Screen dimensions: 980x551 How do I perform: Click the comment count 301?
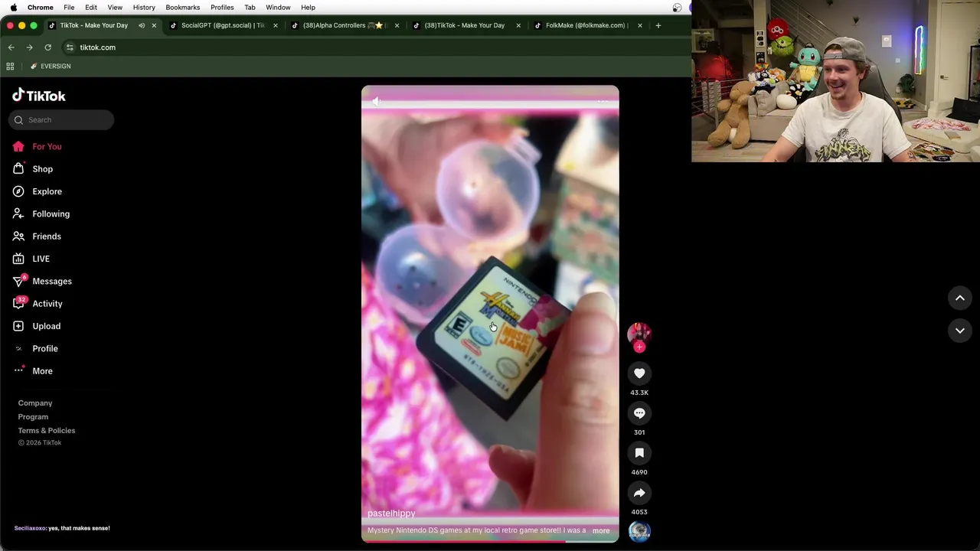point(639,432)
